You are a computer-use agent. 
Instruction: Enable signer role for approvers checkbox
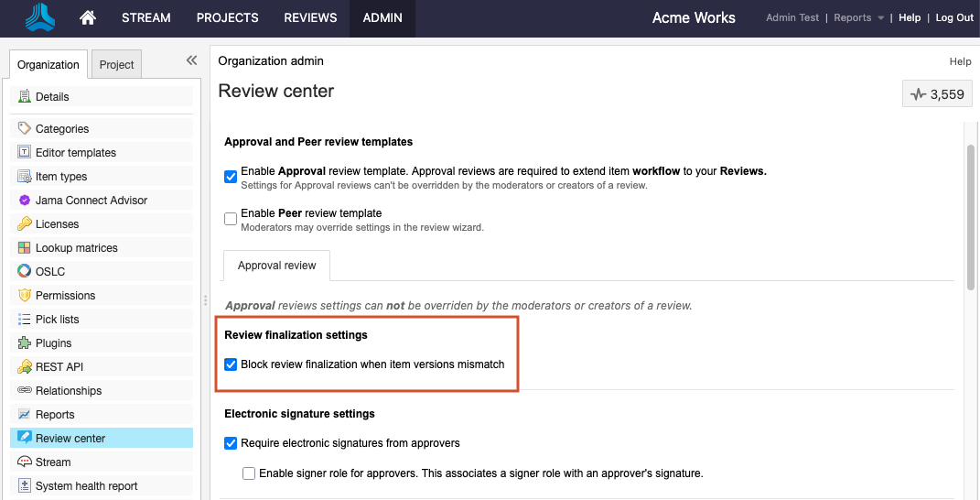(249, 473)
